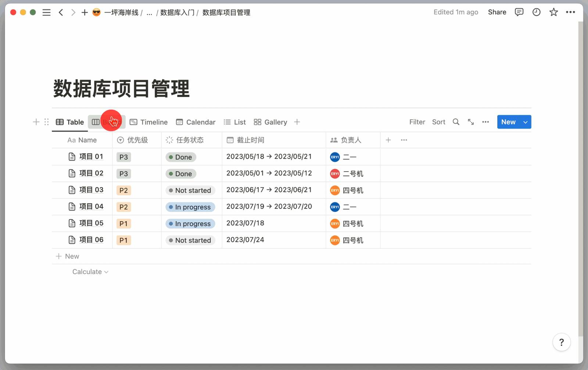Open the sidebar hamburger menu
Screen dimensions: 588x370
pos(46,12)
